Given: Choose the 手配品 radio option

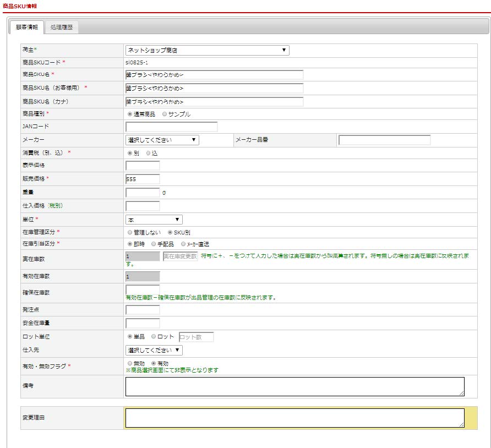Looking at the screenshot, I should 153,244.
